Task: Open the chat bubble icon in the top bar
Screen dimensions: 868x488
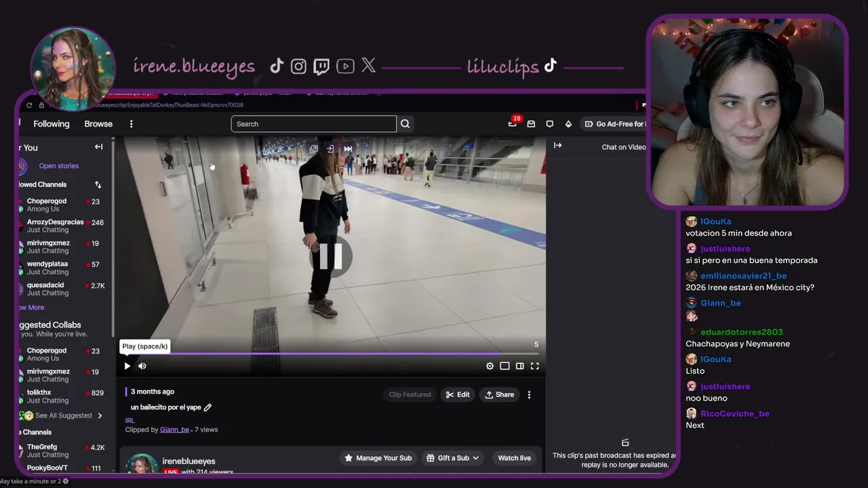Action: pos(549,124)
